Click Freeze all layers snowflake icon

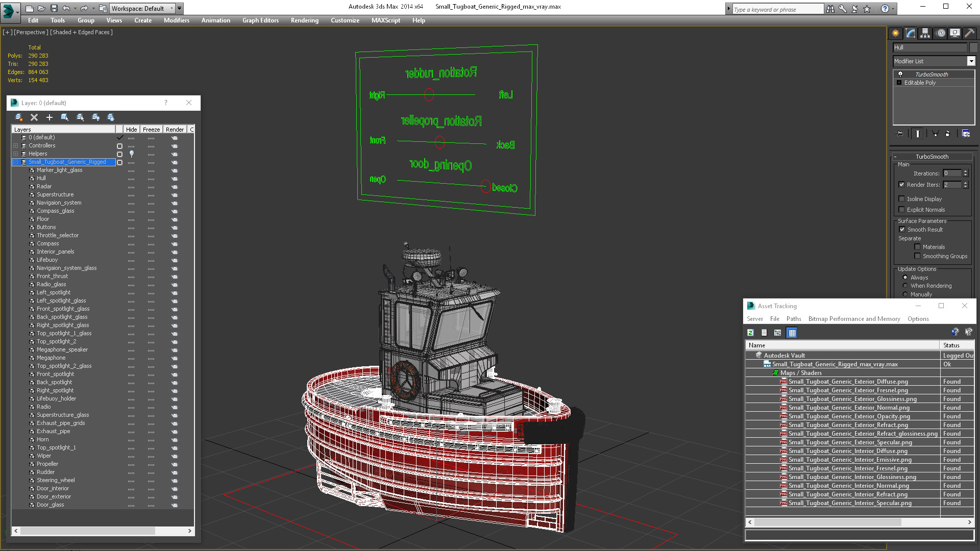click(111, 117)
